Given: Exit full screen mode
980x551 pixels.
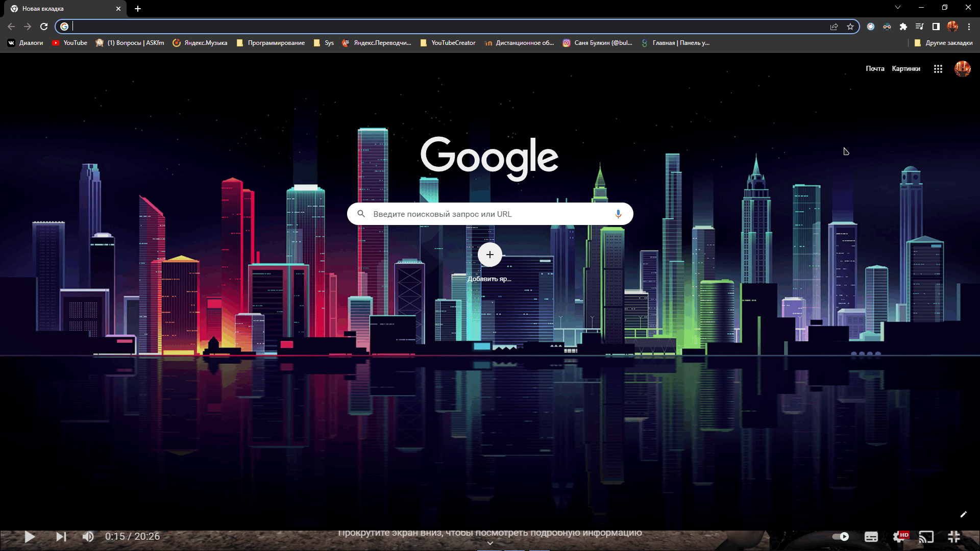Looking at the screenshot, I should [x=954, y=537].
